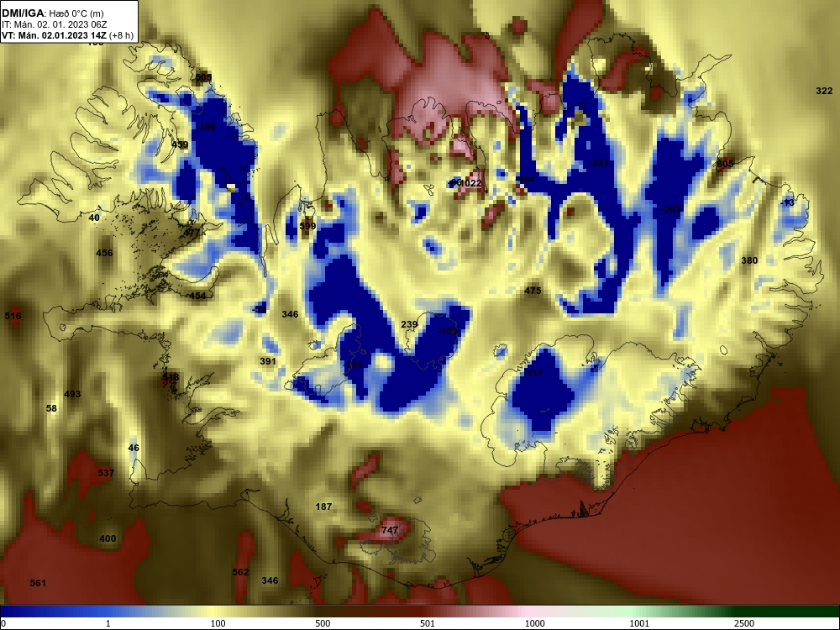This screenshot has width=840, height=630.
Task: Click the 2500 legend tick label
Action: pos(744,623)
